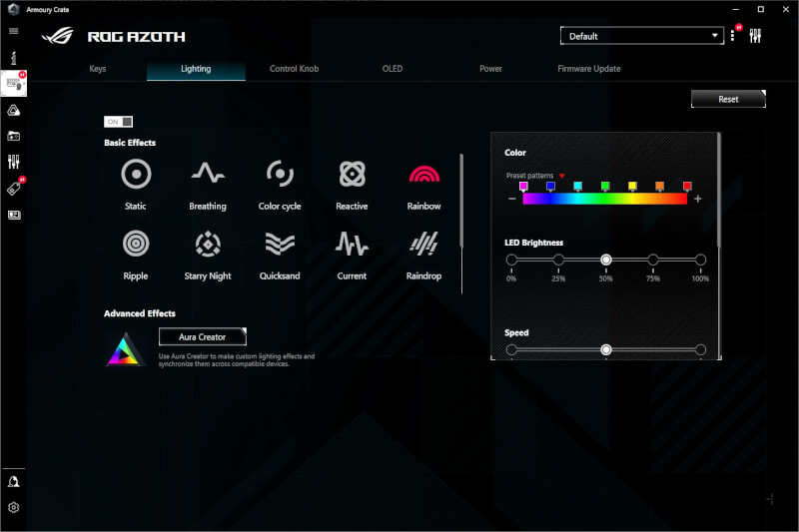Select the orange color stop marker

[x=660, y=187]
